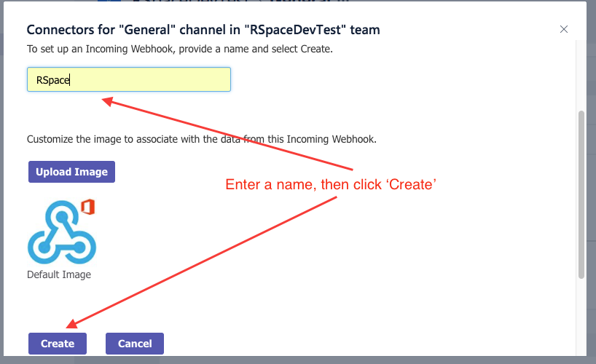Image resolution: width=596 pixels, height=364 pixels.
Task: Close the Connectors dialog
Action: tap(564, 29)
